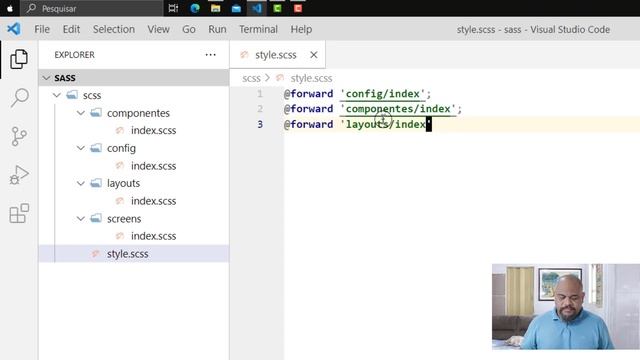
Task: Open the Go menu
Action: point(189,29)
